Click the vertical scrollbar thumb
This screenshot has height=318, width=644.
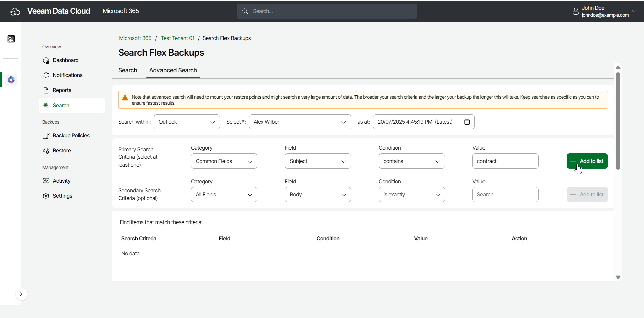[618, 121]
